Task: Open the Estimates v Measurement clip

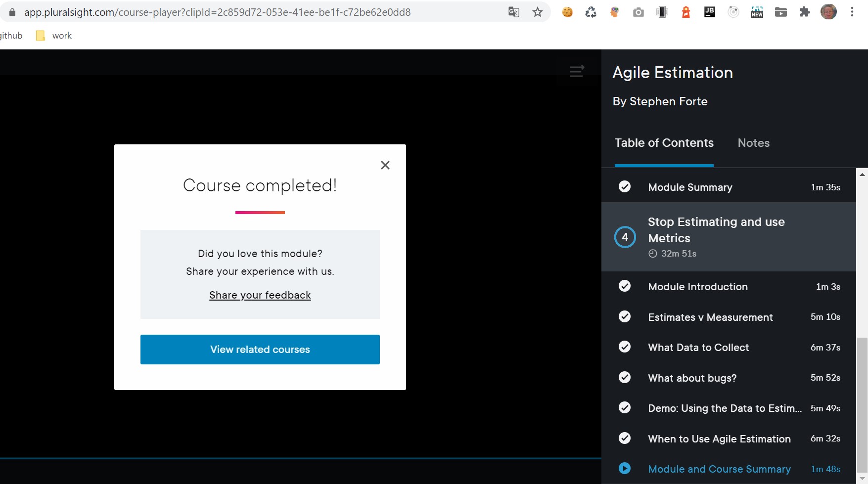Action: pos(729,317)
